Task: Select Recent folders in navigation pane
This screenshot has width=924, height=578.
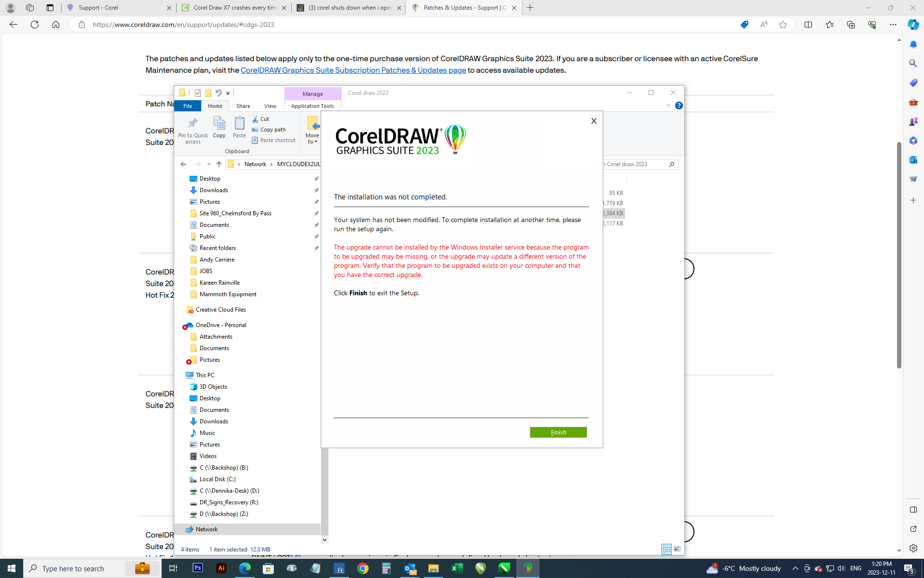Action: pyautogui.click(x=218, y=248)
